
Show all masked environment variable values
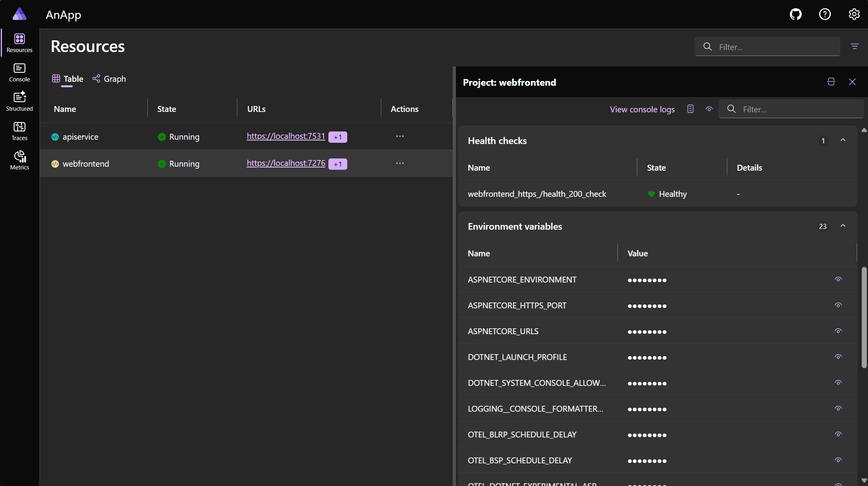click(x=709, y=109)
